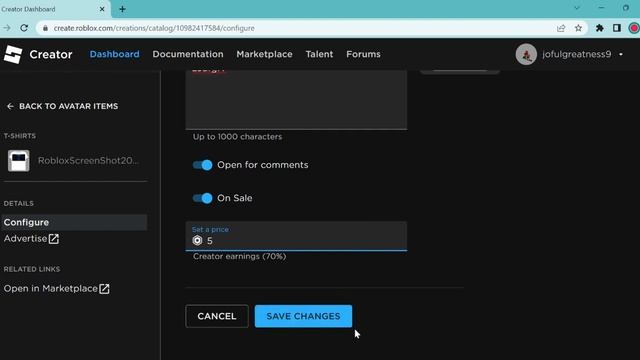Click the Roblox Creator logo icon
Image resolution: width=640 pixels, height=360 pixels.
[x=13, y=54]
